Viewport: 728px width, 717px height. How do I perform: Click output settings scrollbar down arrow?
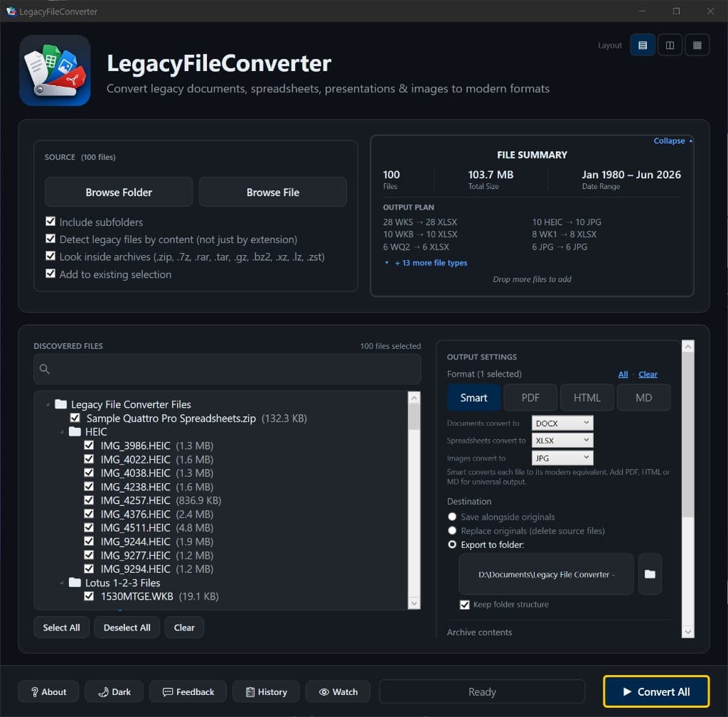point(687,631)
